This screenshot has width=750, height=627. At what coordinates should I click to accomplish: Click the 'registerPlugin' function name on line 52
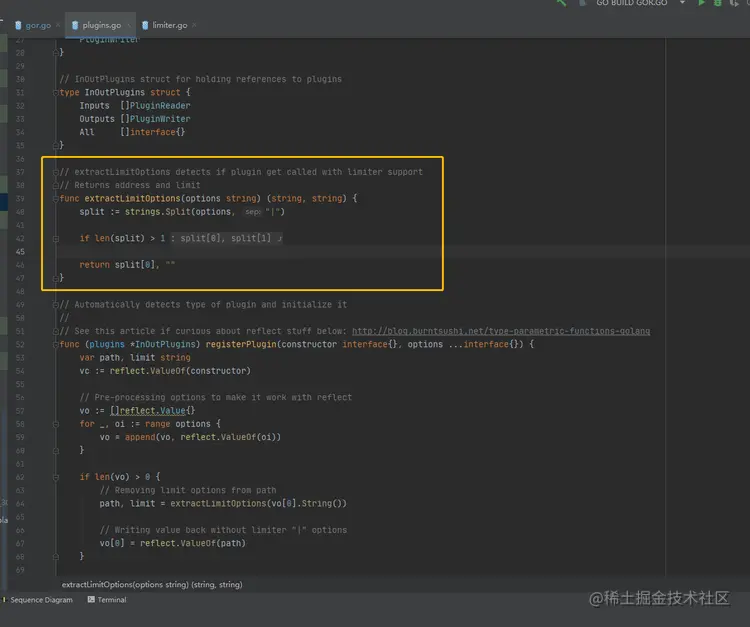241,344
